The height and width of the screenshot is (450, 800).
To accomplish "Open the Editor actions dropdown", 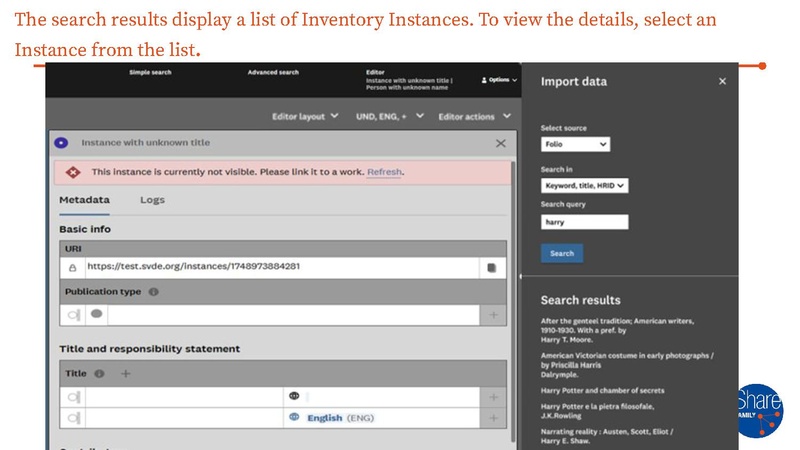I will click(473, 117).
